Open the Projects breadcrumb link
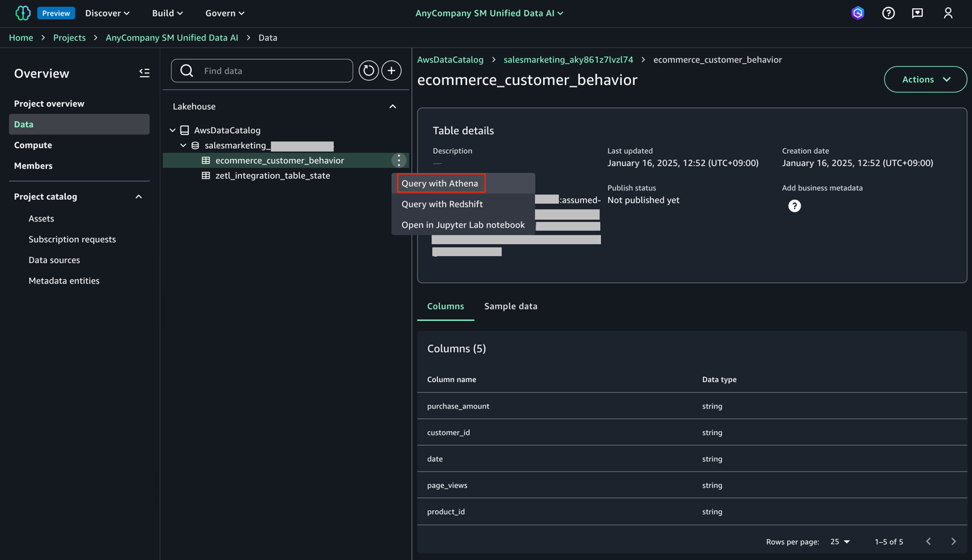This screenshot has height=560, width=972. (x=69, y=37)
